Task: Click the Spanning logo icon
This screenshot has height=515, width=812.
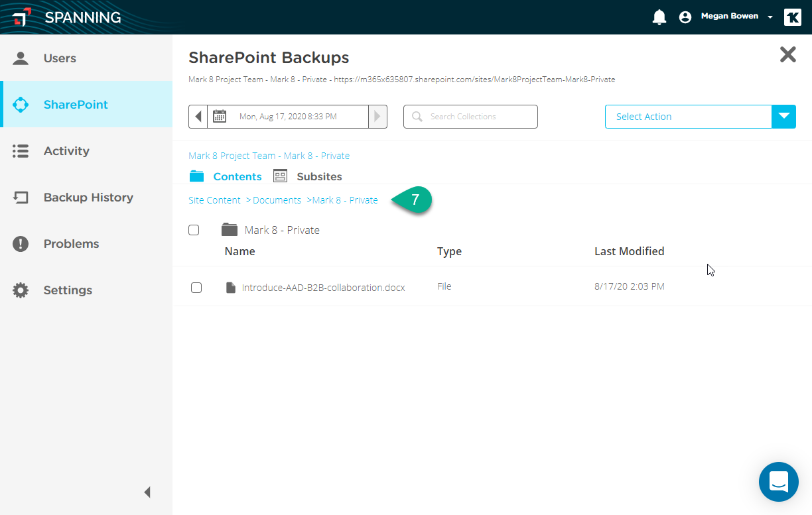Action: coord(22,17)
